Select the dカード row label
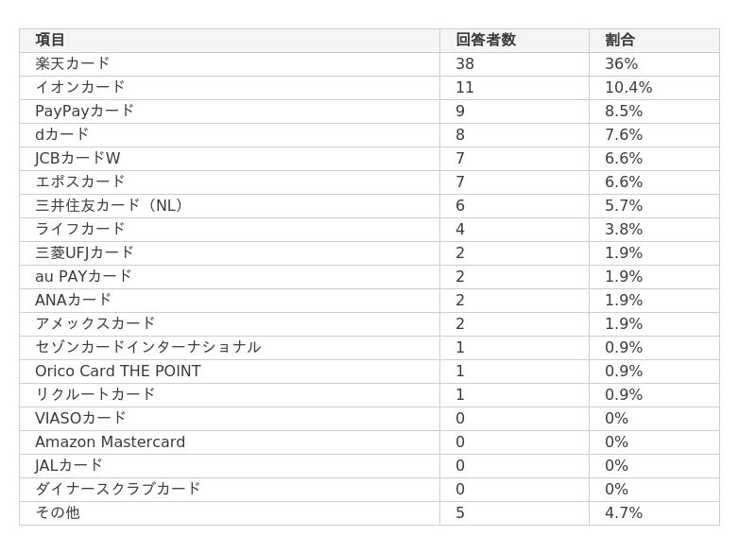Viewport: 756px width, 554px height. [x=62, y=134]
